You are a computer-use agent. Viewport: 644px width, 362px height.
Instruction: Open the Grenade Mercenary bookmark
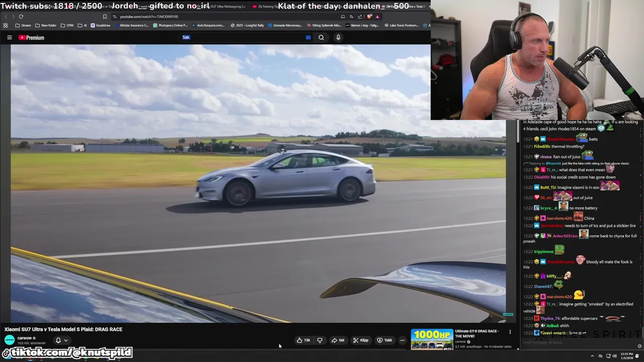pyautogui.click(x=285, y=25)
